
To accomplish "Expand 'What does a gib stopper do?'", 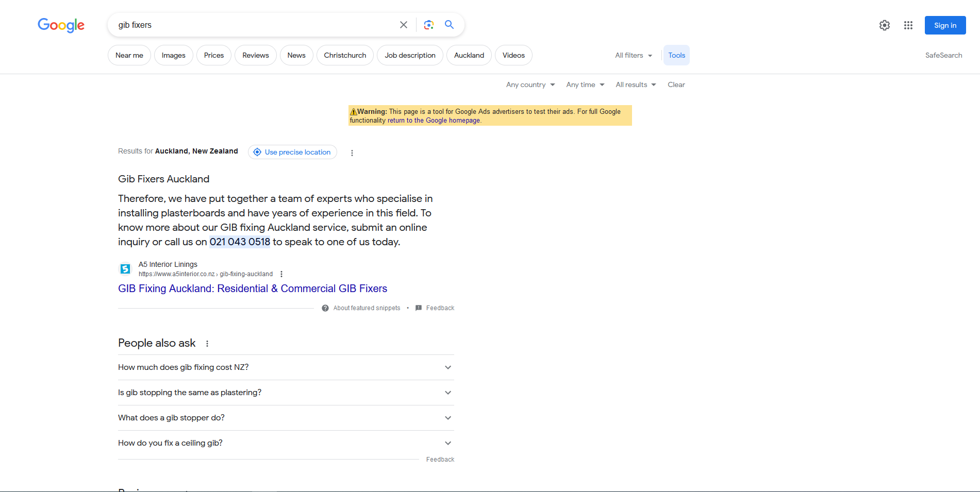I will [286, 418].
